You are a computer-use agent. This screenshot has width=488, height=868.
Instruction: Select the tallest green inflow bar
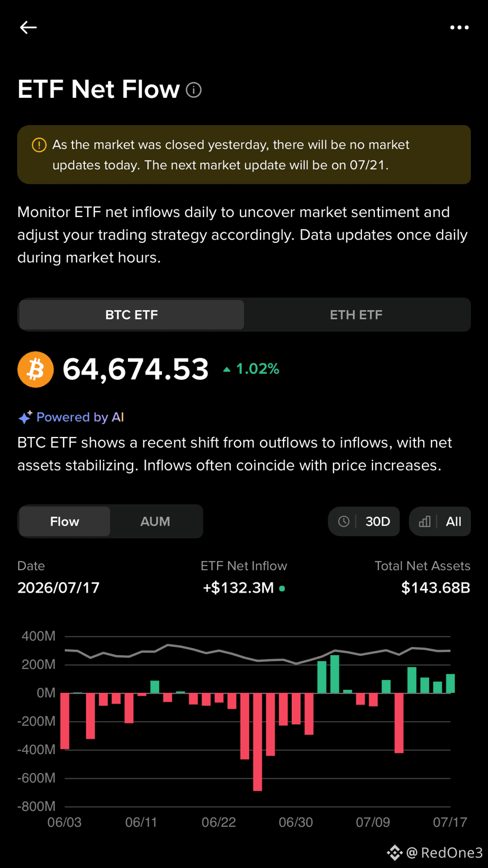click(335, 674)
